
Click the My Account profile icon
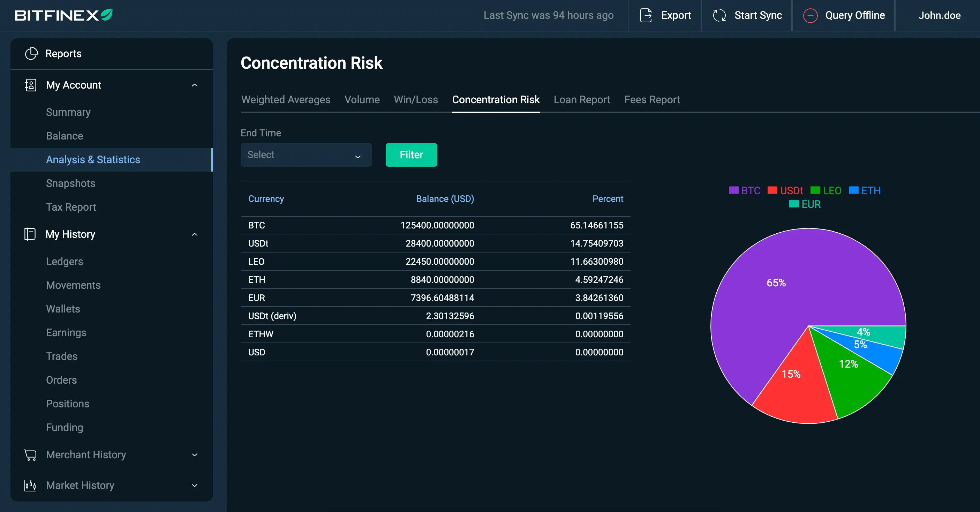[30, 85]
